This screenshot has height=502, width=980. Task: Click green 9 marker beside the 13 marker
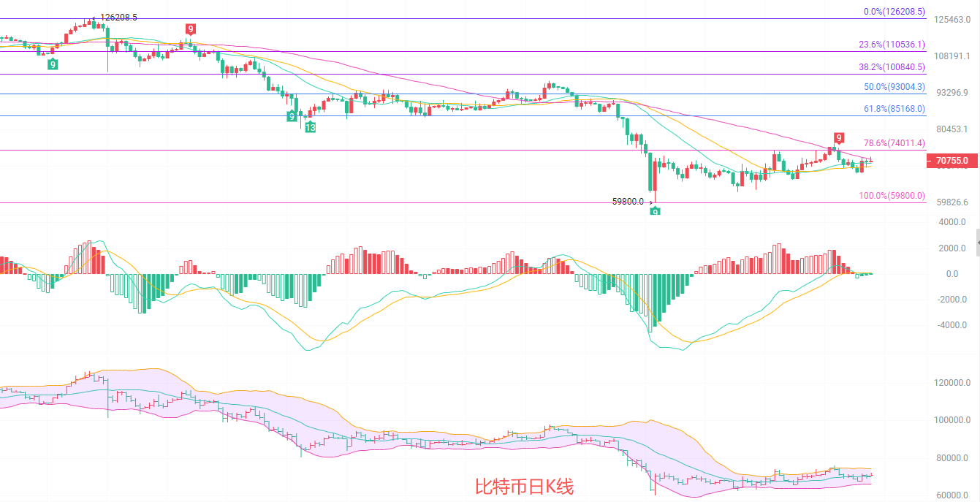[x=292, y=116]
